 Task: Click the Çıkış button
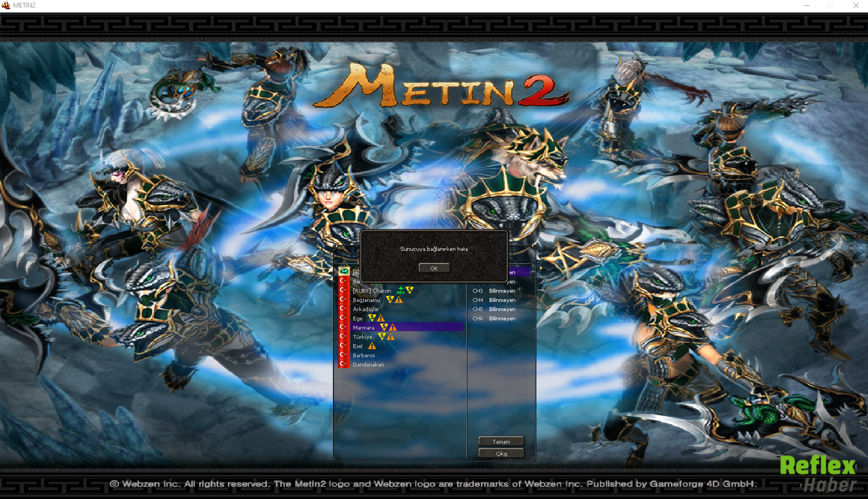pos(501,453)
